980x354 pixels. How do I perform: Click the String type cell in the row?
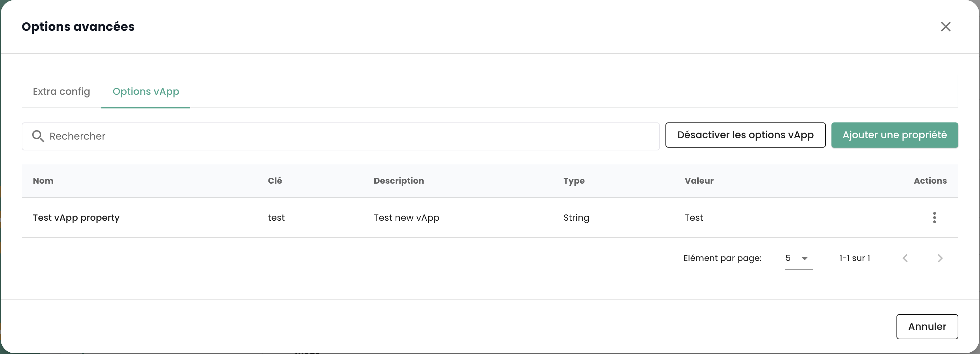pos(576,218)
